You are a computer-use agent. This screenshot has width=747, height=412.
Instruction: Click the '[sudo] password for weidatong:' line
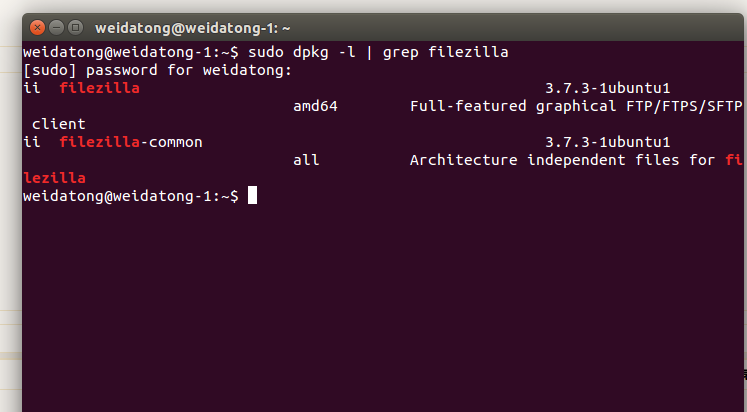(x=157, y=70)
